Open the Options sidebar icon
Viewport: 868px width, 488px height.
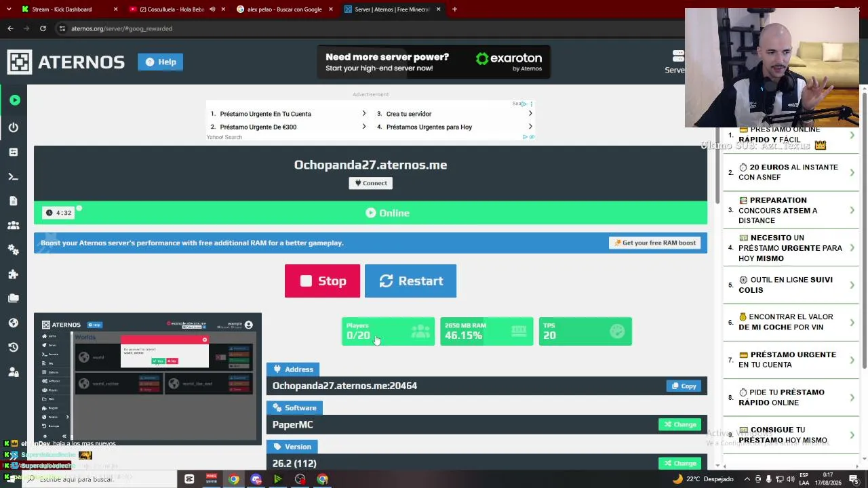tap(14, 152)
